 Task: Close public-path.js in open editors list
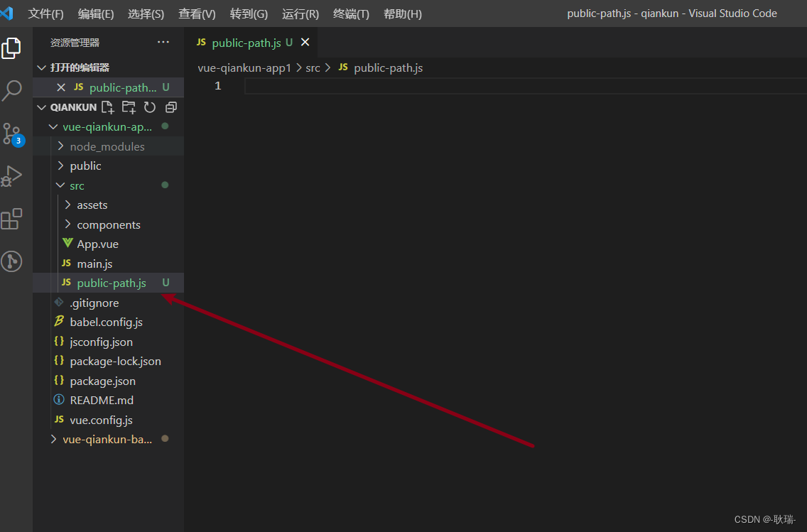(61, 87)
